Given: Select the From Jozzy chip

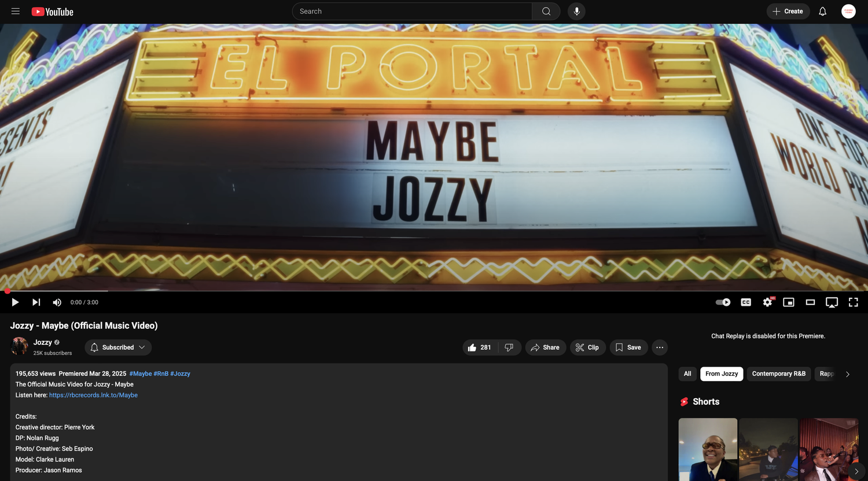Looking at the screenshot, I should (x=722, y=374).
